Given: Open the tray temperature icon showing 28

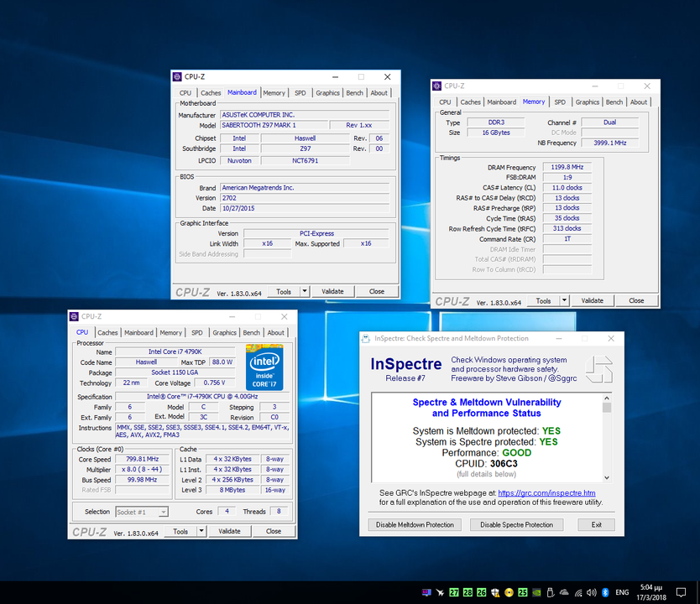Looking at the screenshot, I should point(468,592).
